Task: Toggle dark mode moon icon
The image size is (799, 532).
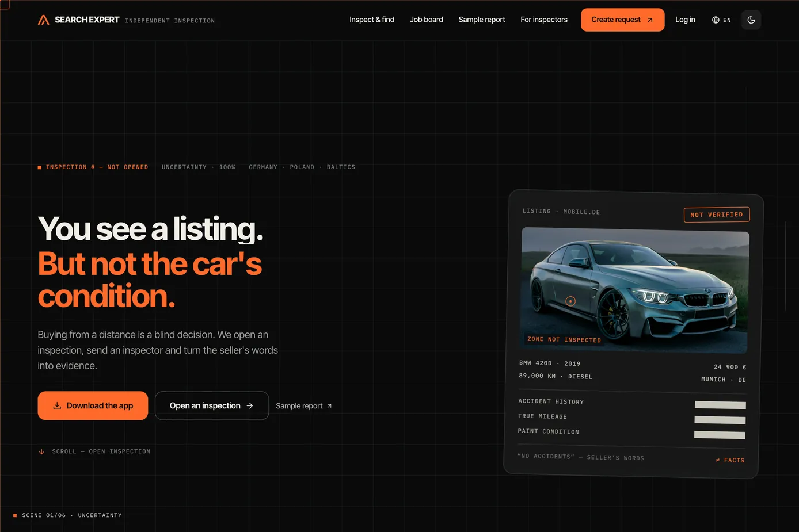Action: pos(751,20)
